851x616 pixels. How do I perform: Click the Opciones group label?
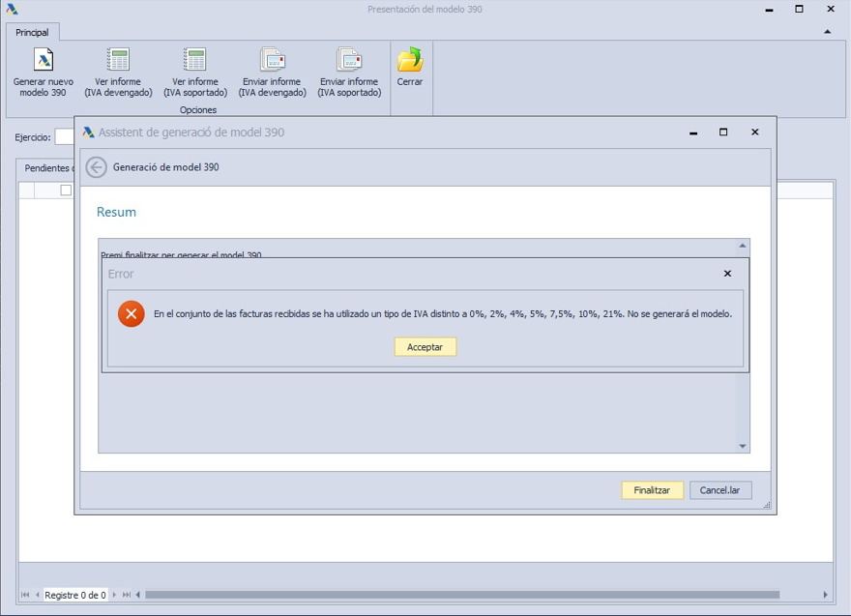point(198,109)
